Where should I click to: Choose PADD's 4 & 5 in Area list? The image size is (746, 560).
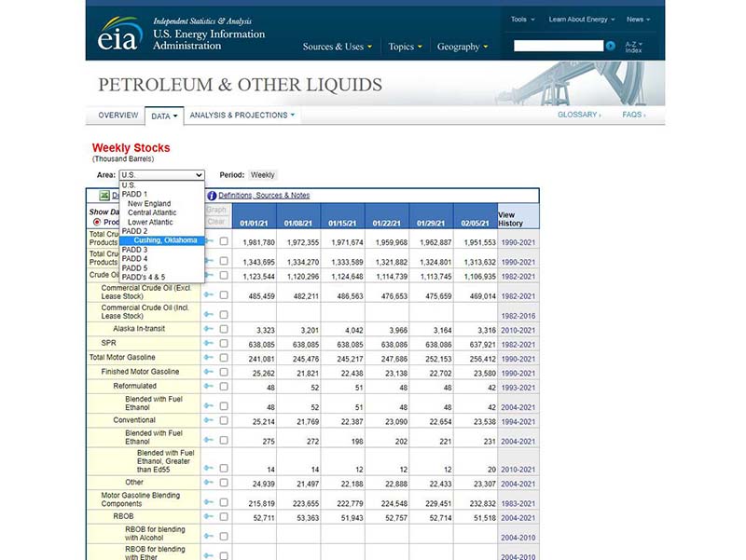pyautogui.click(x=161, y=277)
